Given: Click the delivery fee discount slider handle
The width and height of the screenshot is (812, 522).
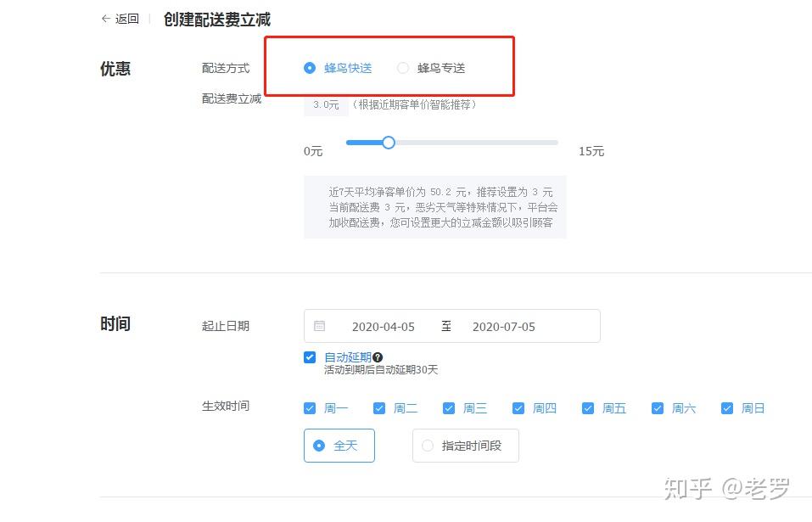Looking at the screenshot, I should (389, 143).
